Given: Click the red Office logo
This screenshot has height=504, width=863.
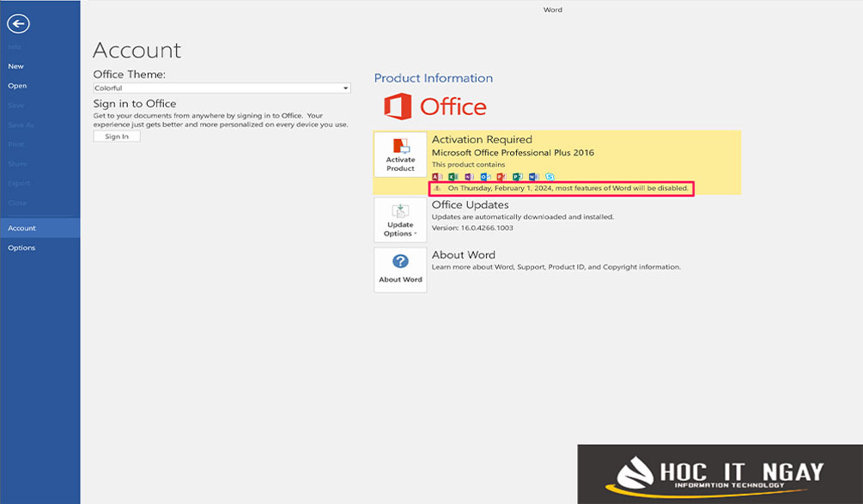Looking at the screenshot, I should [x=435, y=106].
